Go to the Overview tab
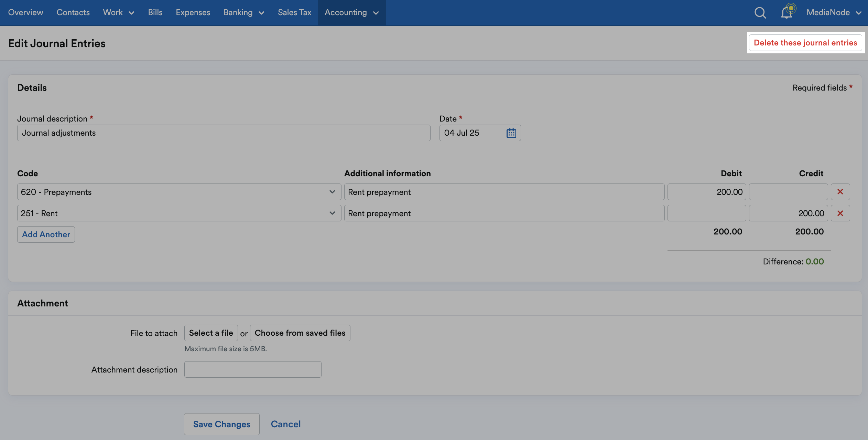 click(x=26, y=13)
